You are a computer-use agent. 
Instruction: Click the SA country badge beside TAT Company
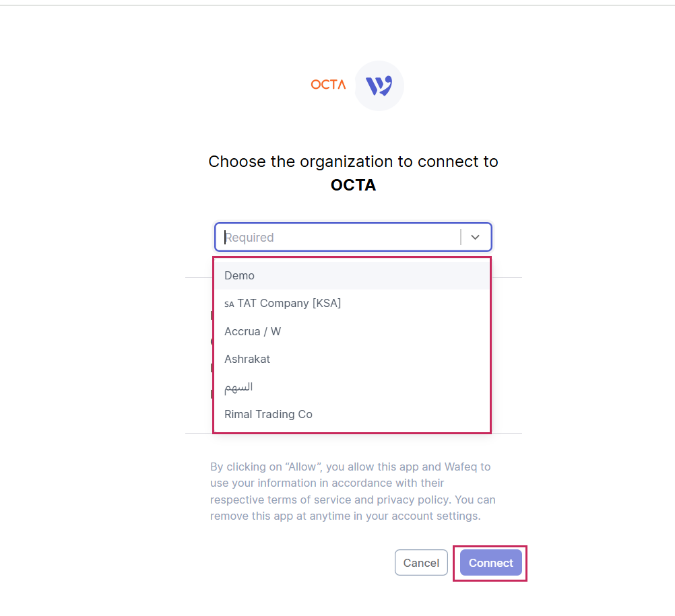tap(229, 304)
